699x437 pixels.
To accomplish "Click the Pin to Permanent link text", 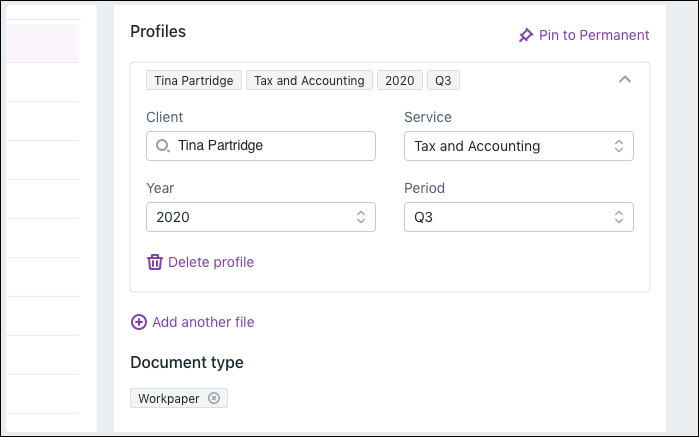I will pos(594,35).
